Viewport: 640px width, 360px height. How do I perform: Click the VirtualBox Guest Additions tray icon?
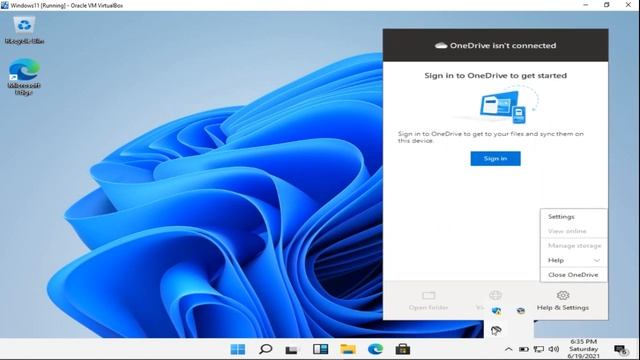tap(521, 311)
